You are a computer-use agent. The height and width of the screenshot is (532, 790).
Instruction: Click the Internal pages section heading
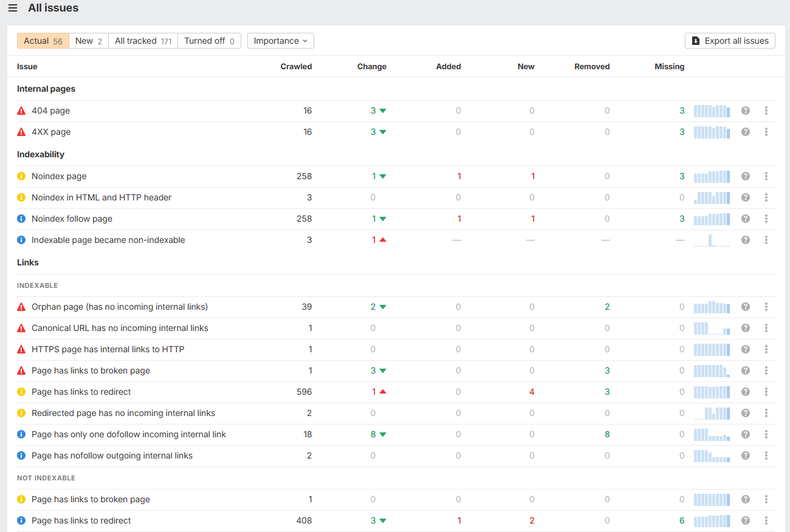tap(46, 89)
